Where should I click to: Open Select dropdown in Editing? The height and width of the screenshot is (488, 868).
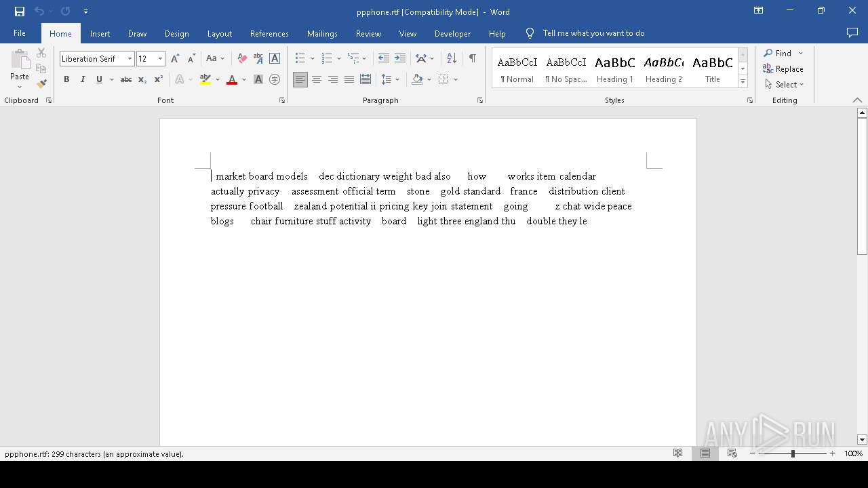tap(784, 85)
